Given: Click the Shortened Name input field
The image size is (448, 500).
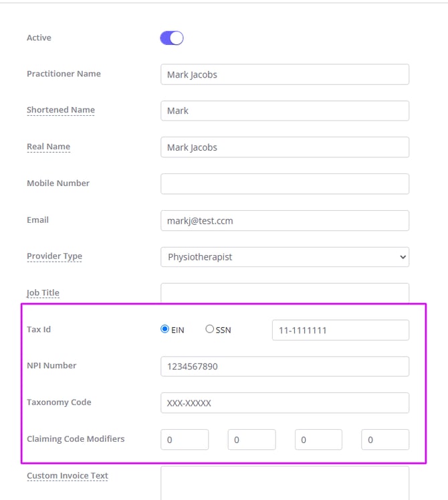Looking at the screenshot, I should pyautogui.click(x=284, y=110).
